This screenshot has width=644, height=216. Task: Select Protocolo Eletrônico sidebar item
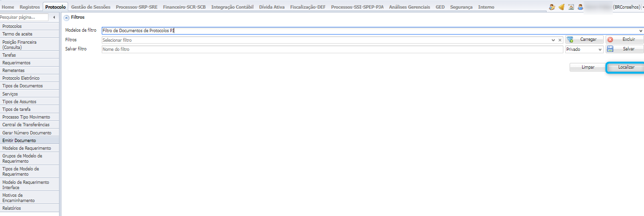pos(30,78)
